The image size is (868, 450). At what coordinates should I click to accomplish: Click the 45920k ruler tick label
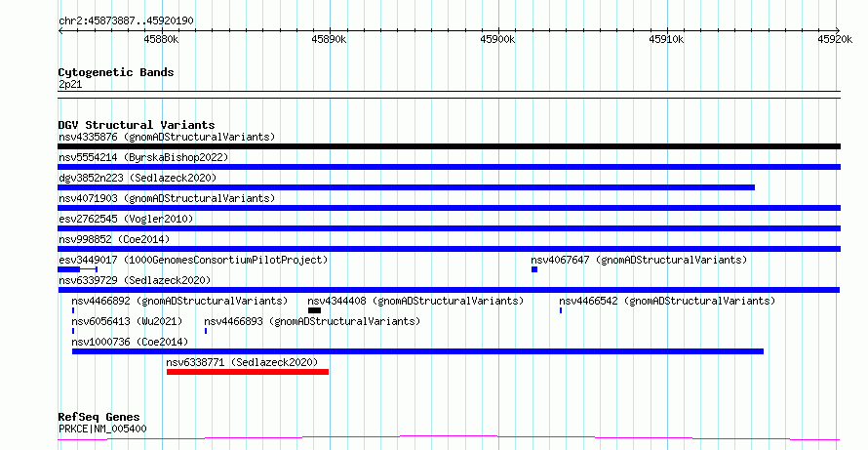(836, 39)
